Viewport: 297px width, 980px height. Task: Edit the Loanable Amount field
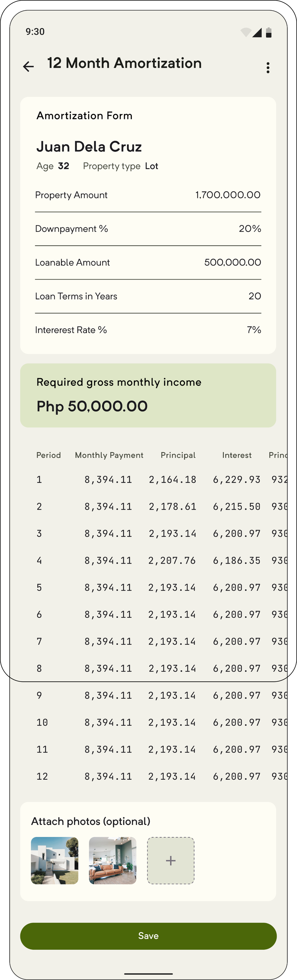click(148, 262)
